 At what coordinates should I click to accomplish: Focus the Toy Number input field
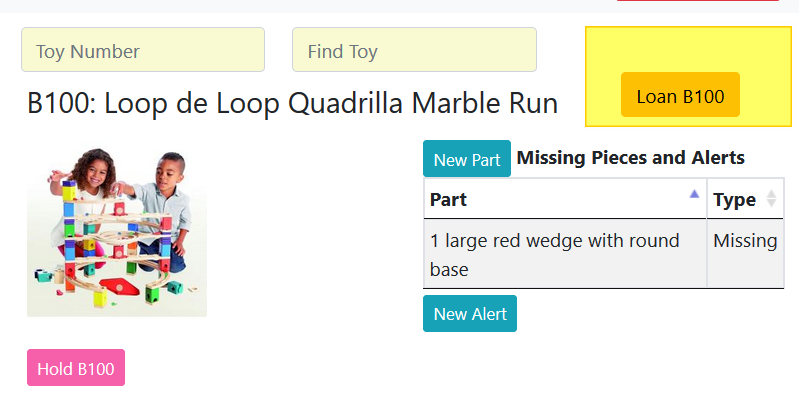(x=143, y=49)
